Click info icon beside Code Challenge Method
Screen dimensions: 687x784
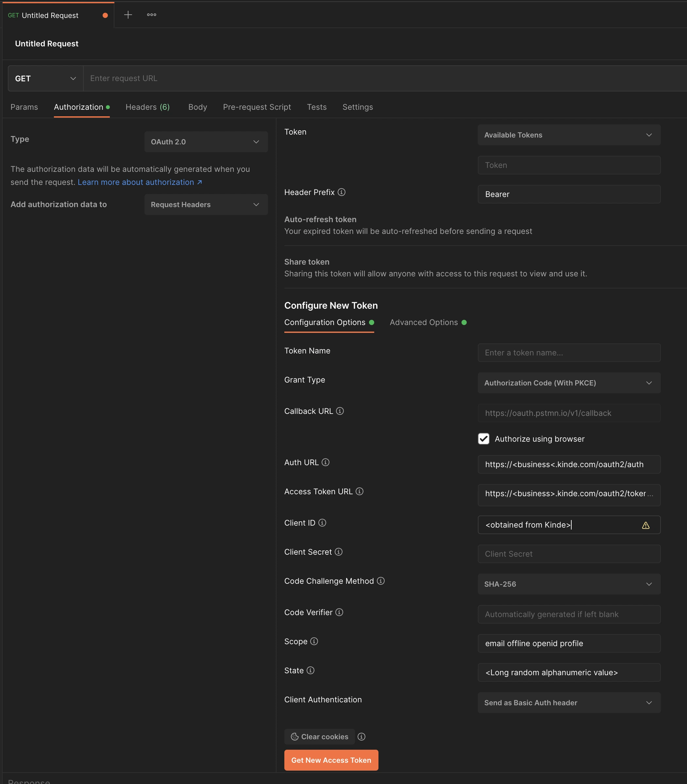point(381,581)
